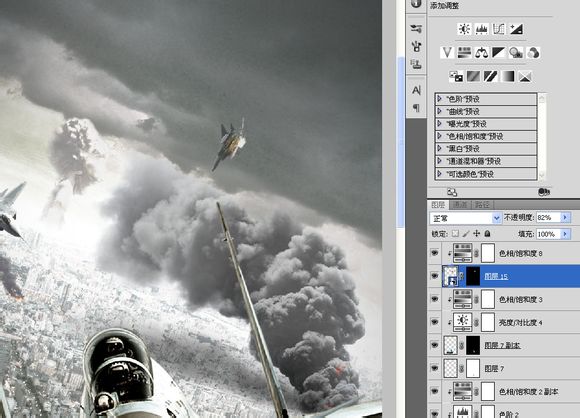This screenshot has width=580, height=418.
Task: Add a Curves adjustment layer
Action: (x=499, y=29)
